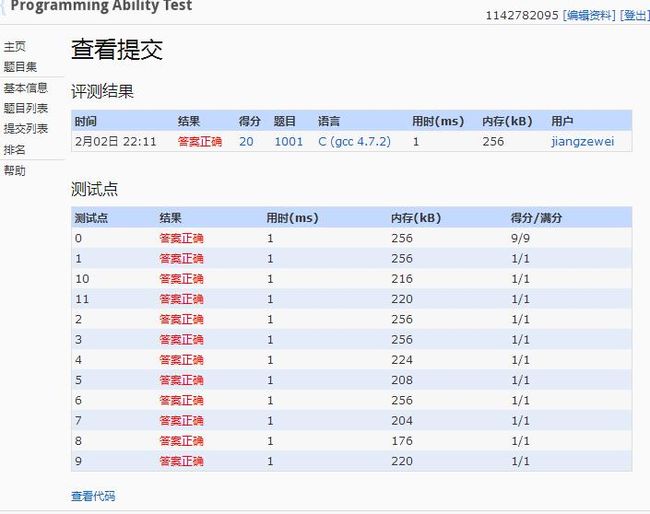Click the 查看提交 page heading
The width and height of the screenshot is (650, 514).
117,50
